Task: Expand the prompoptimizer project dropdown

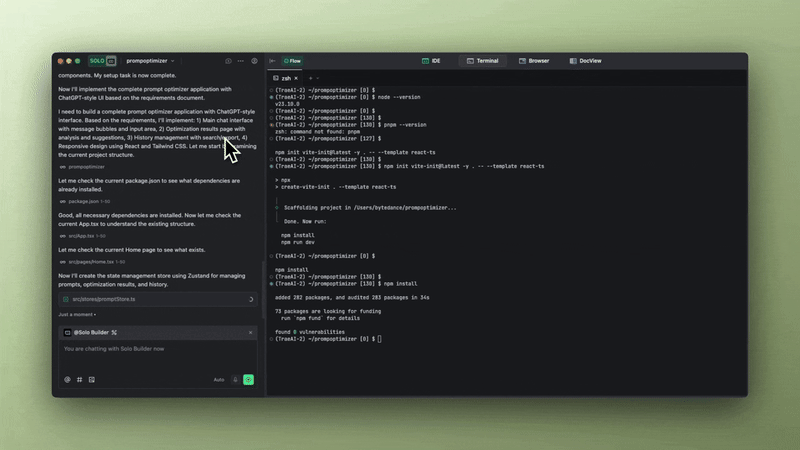Action: click(x=150, y=61)
